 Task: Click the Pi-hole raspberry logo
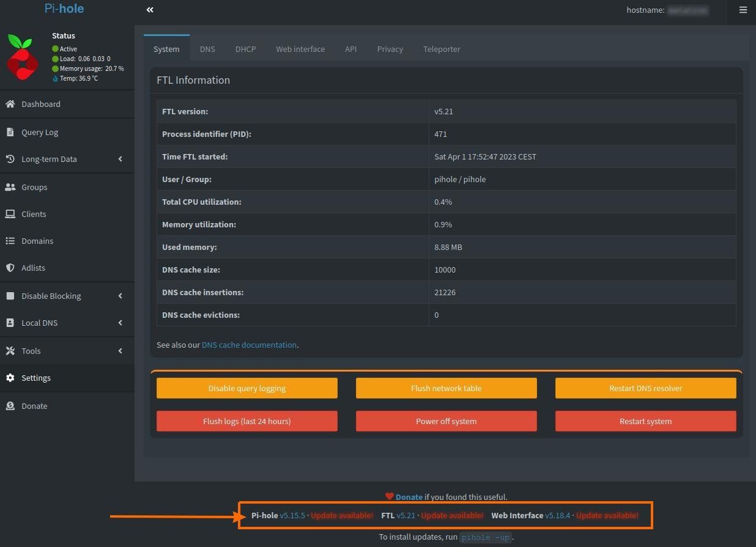coord(23,57)
